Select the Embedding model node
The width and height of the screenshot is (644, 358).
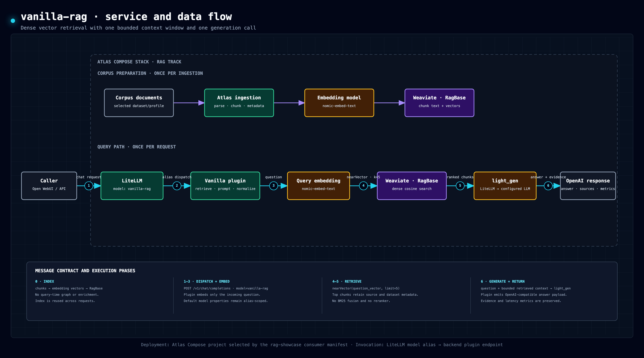[339, 103]
